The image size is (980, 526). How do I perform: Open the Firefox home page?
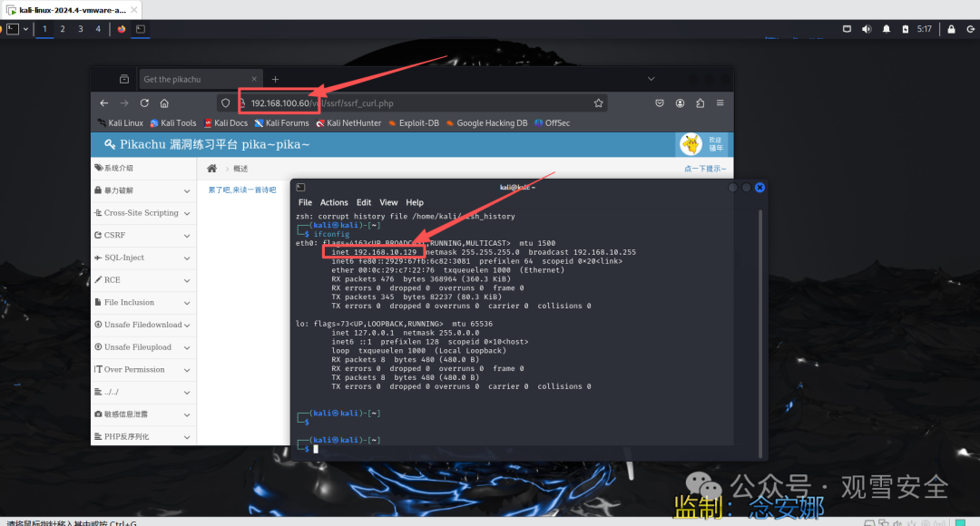[x=164, y=103]
